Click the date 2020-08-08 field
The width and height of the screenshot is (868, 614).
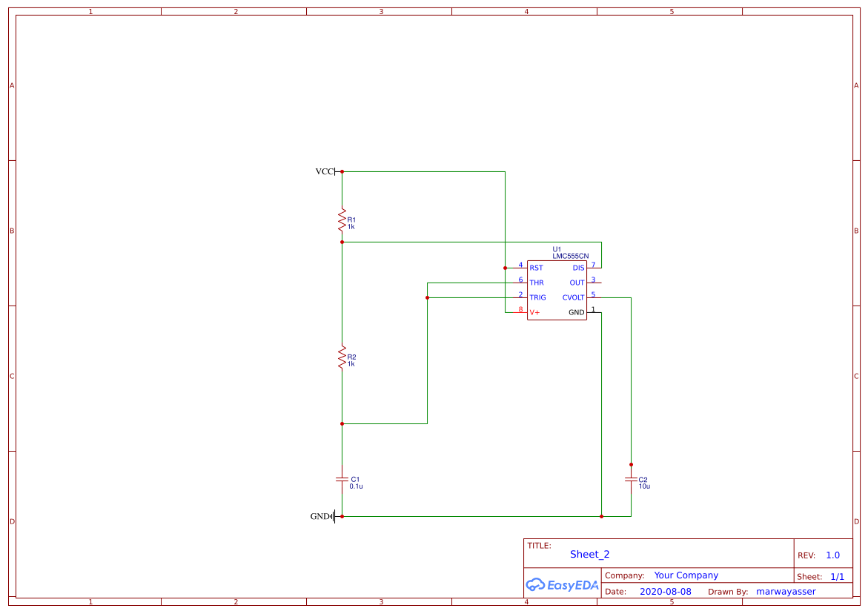coord(666,591)
